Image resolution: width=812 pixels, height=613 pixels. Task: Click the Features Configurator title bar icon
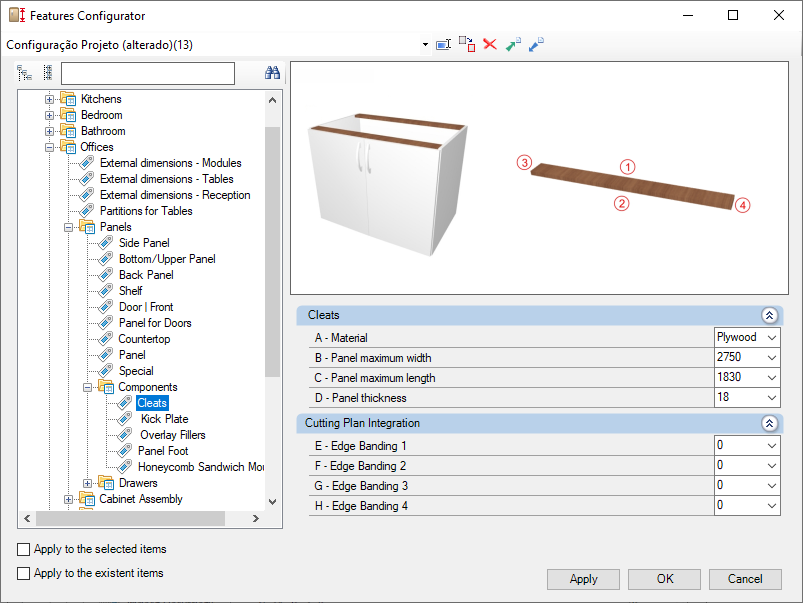coord(17,15)
